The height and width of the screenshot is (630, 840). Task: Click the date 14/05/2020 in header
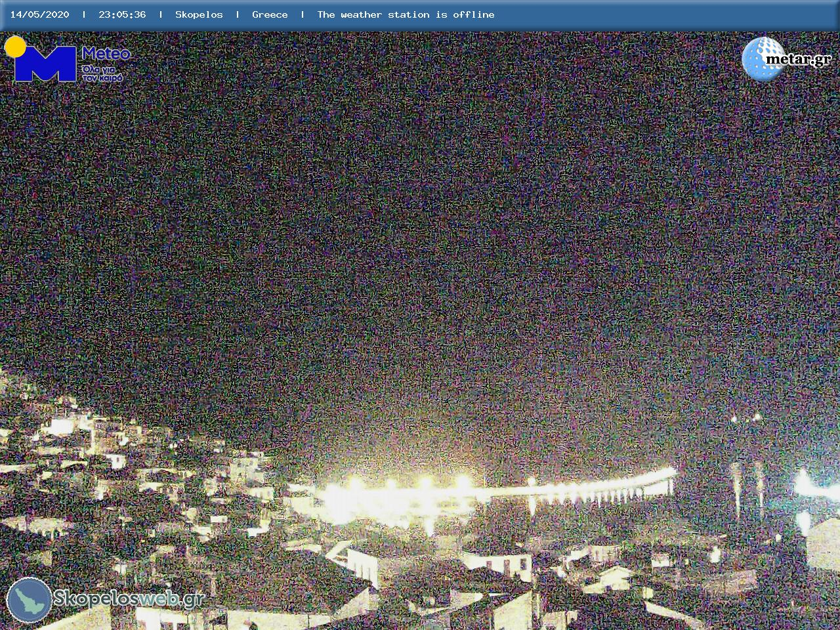coord(39,14)
